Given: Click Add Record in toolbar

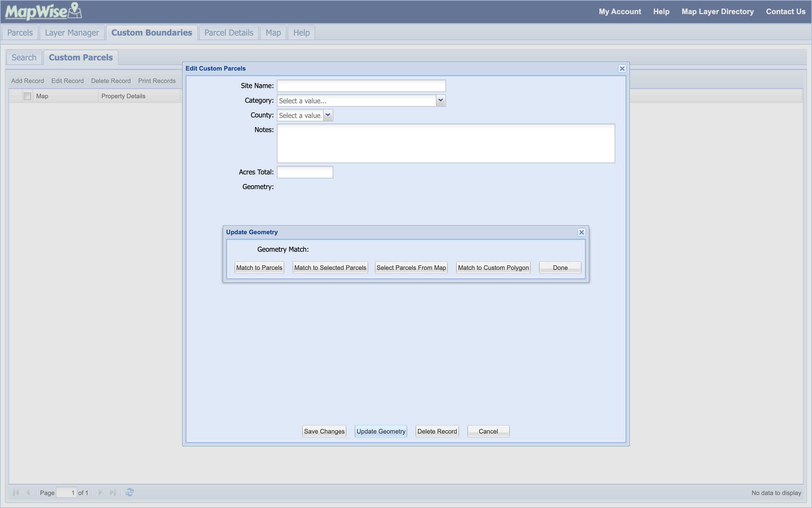Looking at the screenshot, I should point(28,81).
